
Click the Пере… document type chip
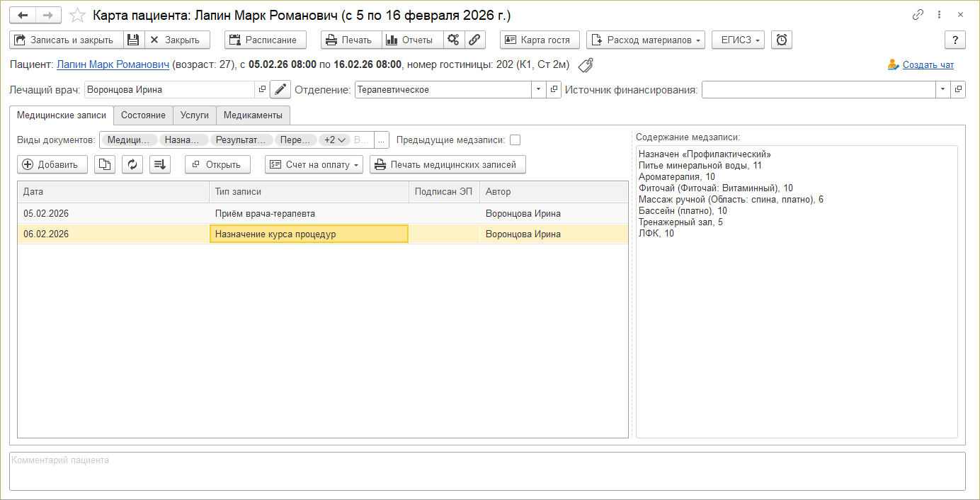[295, 140]
